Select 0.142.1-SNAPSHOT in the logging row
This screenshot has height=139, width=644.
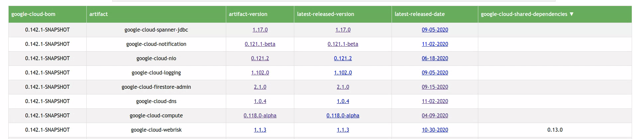(47, 72)
